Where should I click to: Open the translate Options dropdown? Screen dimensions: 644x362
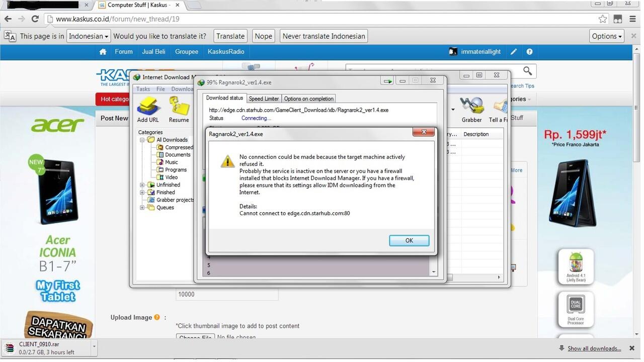[x=607, y=36]
